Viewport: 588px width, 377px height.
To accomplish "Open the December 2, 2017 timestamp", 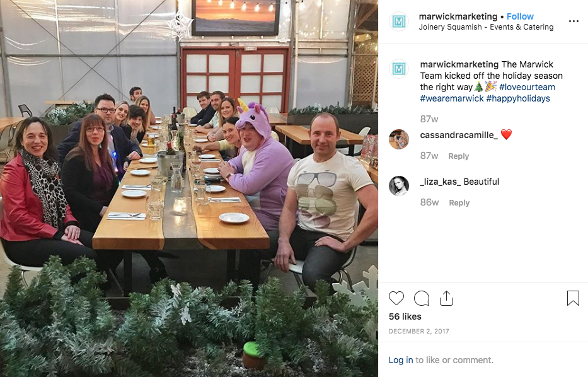I will coord(419,331).
